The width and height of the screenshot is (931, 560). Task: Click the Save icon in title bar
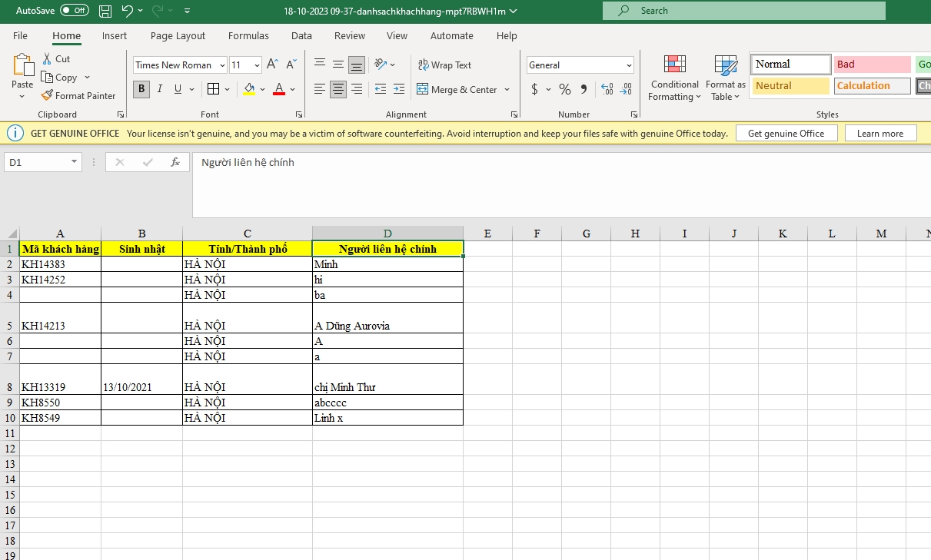(105, 11)
